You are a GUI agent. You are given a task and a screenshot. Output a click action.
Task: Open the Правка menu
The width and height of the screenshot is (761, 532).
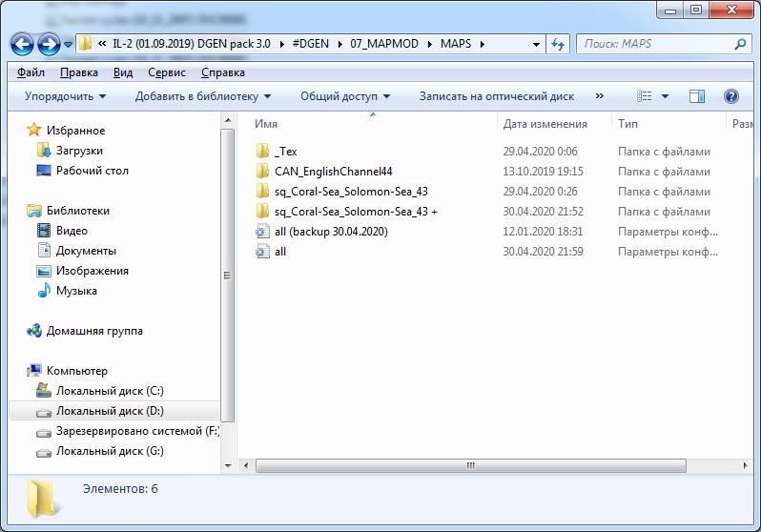pyautogui.click(x=78, y=72)
